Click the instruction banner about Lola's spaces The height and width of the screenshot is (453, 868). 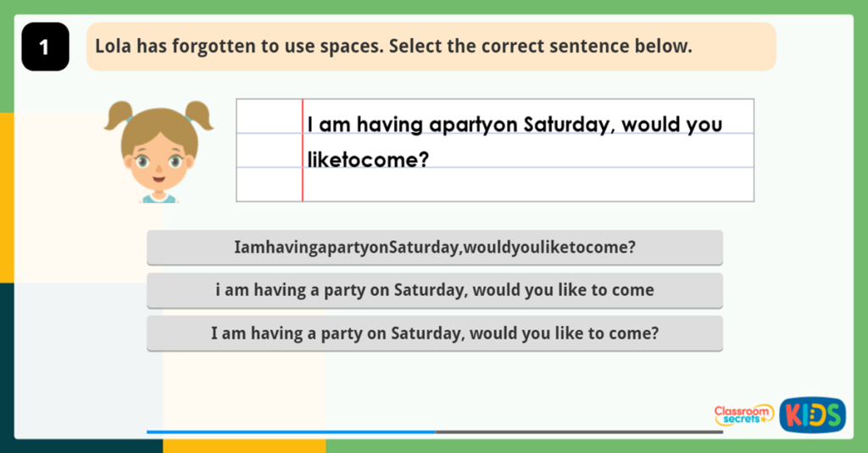[x=431, y=47]
